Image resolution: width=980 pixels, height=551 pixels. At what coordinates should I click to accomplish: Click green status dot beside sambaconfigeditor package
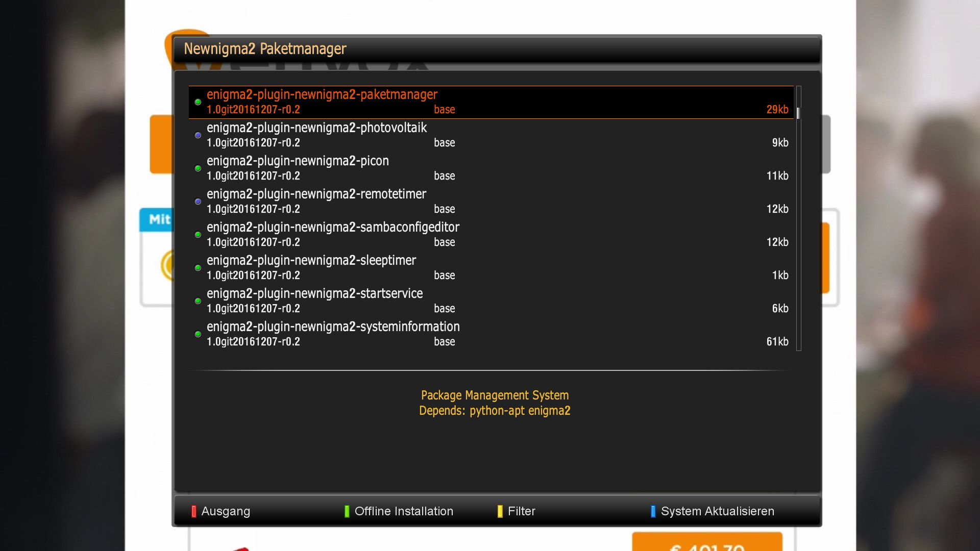click(x=198, y=235)
